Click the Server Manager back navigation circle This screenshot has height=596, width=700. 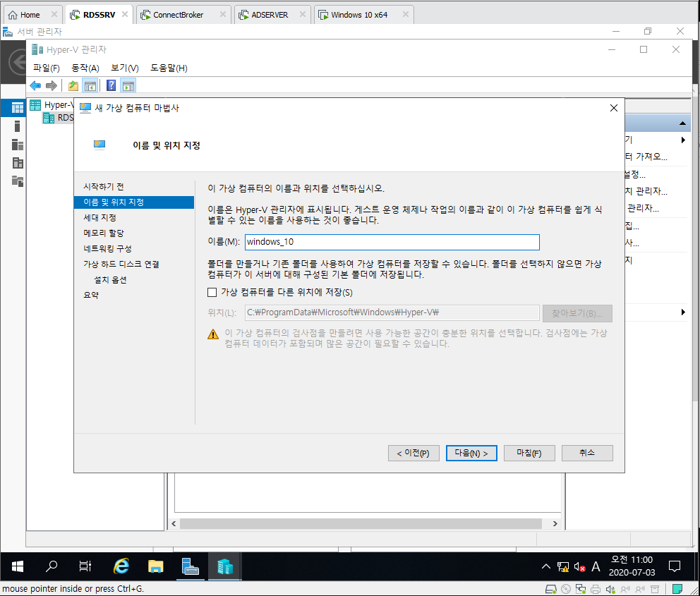pos(19,62)
